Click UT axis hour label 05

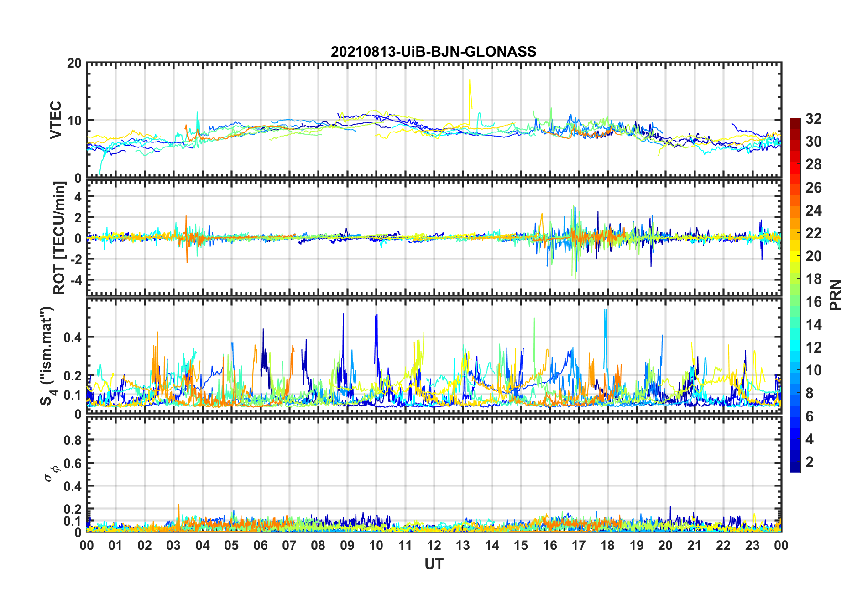click(231, 545)
